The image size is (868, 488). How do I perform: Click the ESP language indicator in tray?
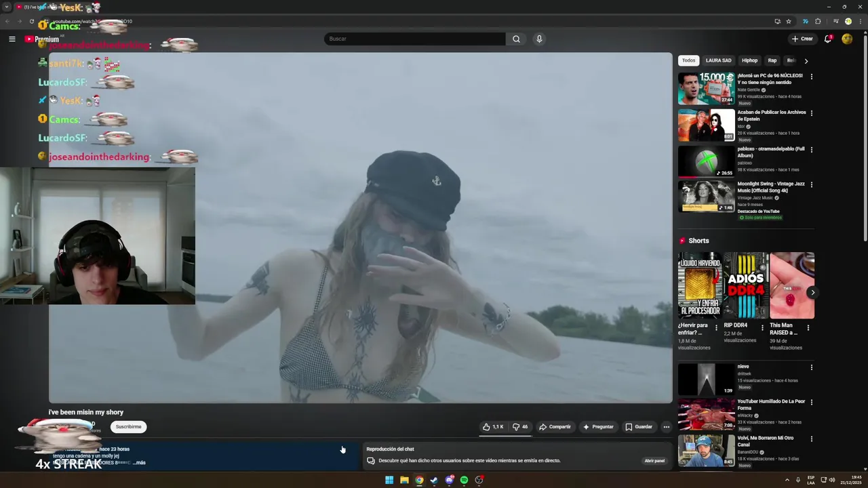810,480
